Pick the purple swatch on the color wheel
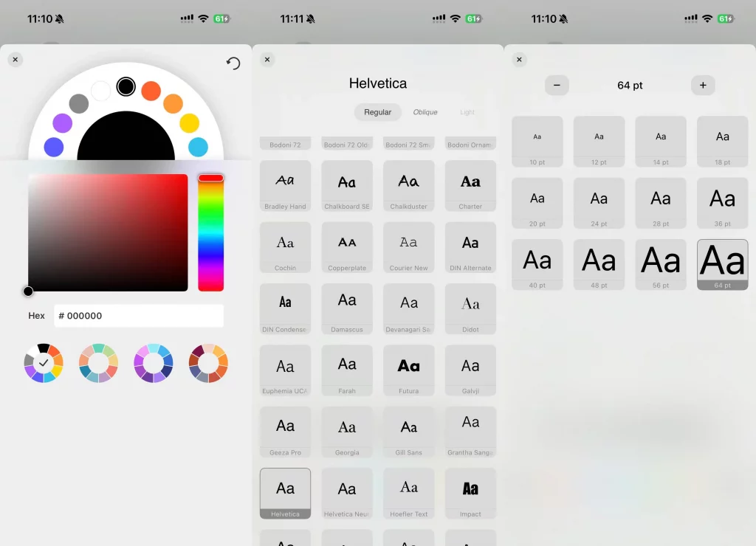The image size is (756, 546). (x=62, y=123)
